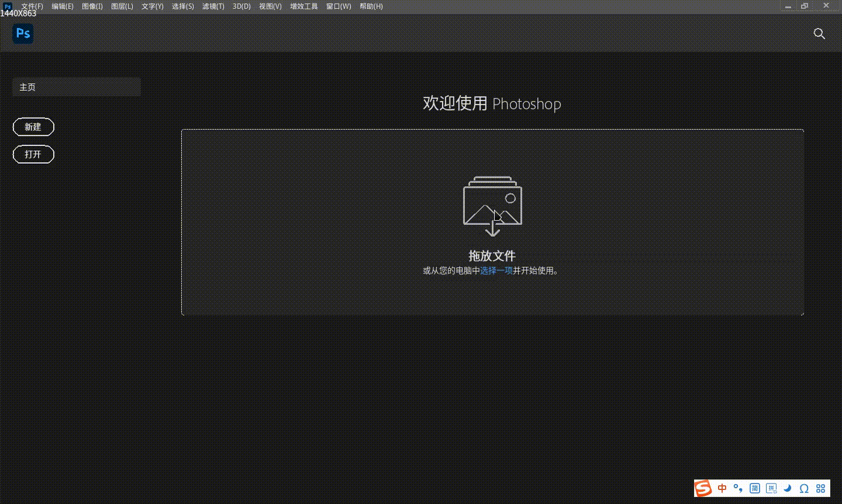Image resolution: width=842 pixels, height=504 pixels.
Task: Close the Photoshop window
Action: pos(826,6)
